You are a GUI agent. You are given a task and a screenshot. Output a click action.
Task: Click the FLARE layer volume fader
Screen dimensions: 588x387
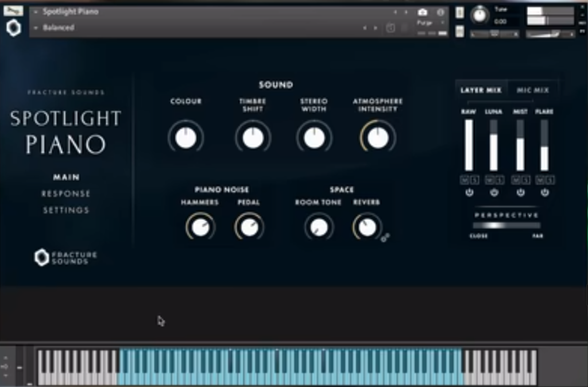544,145
